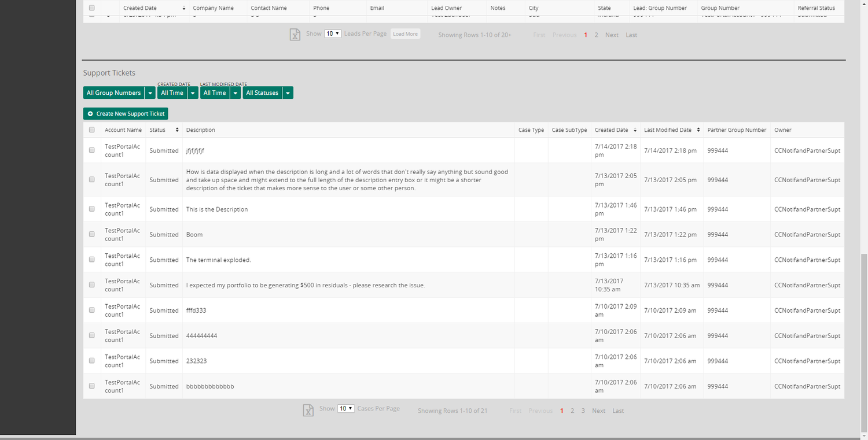Check the 444444444 ticket checkbox
This screenshot has height=440, width=868.
point(91,335)
